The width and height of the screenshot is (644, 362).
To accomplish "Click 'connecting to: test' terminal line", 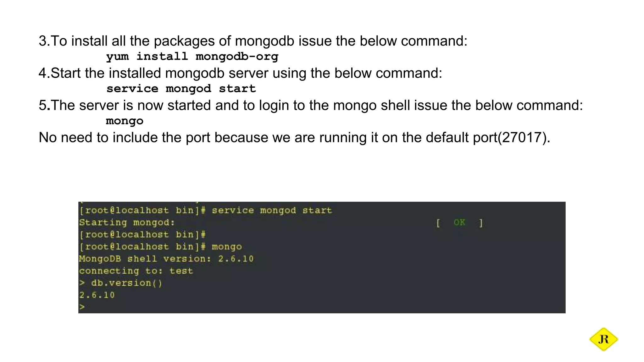I will pos(136,271).
